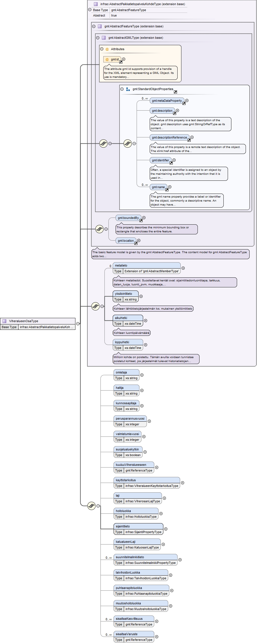
Task: Follow gml:location reference arrow icon
Action: [x=136, y=243]
